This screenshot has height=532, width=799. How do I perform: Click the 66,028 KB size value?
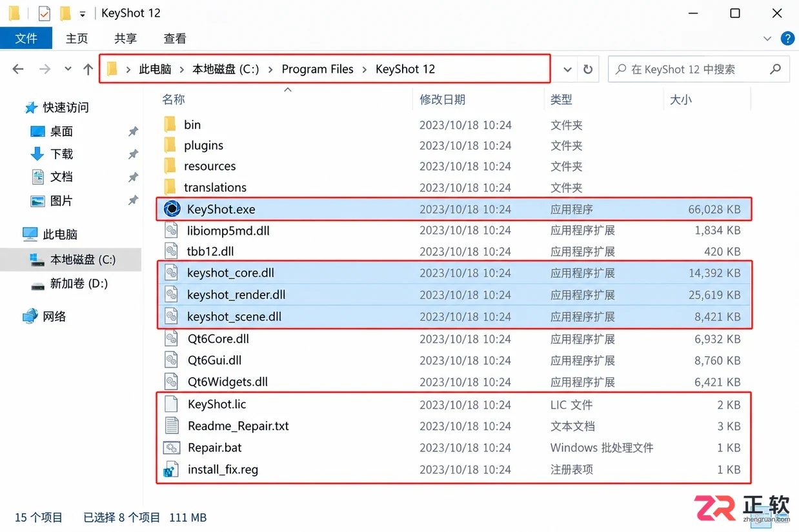[x=714, y=209]
